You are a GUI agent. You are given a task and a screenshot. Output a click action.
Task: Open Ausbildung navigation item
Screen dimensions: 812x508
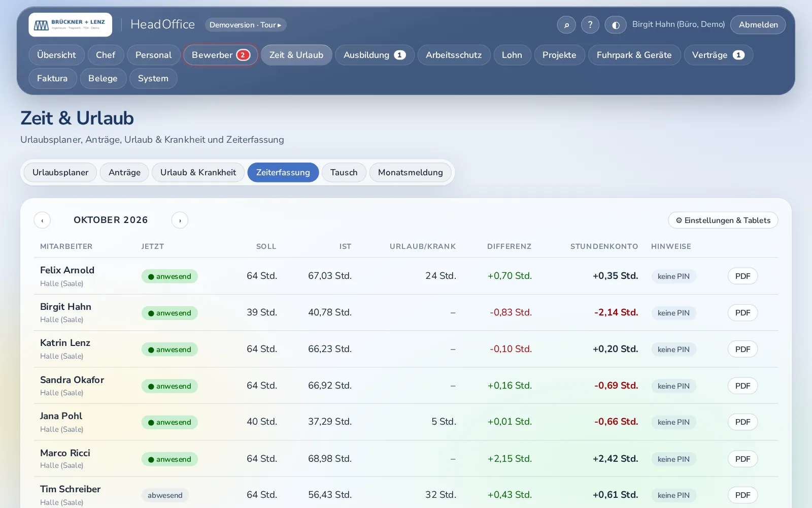click(x=375, y=55)
